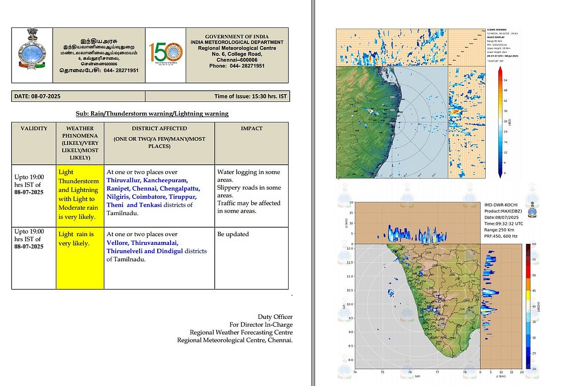This screenshot has width=588, height=386.
Task: Click the Chennai radar dBZ color scale
Action: (499, 121)
